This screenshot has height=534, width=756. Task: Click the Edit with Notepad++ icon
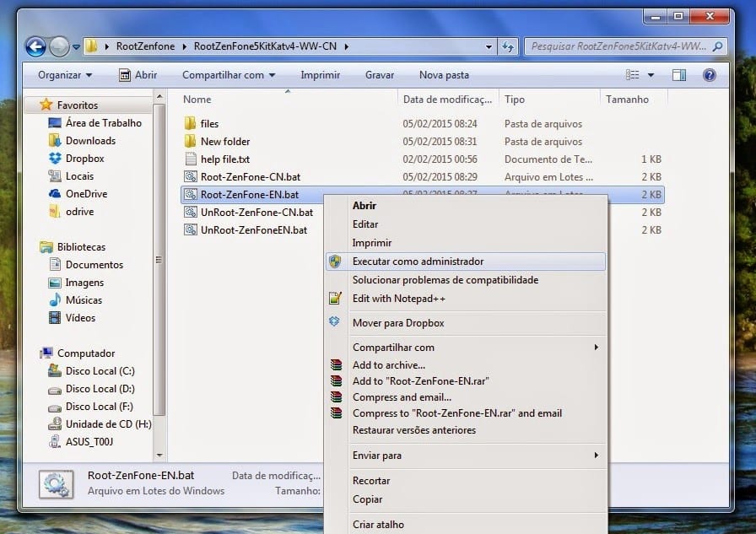pyautogui.click(x=335, y=299)
